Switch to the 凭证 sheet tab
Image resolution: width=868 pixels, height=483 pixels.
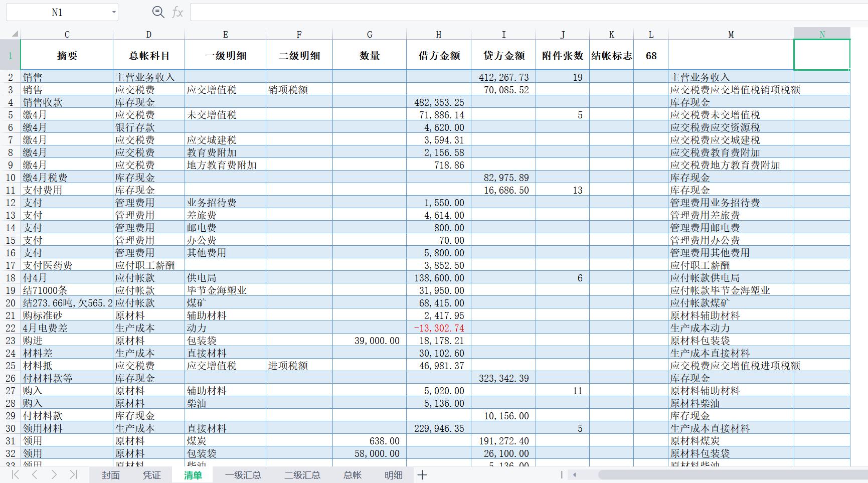click(151, 474)
